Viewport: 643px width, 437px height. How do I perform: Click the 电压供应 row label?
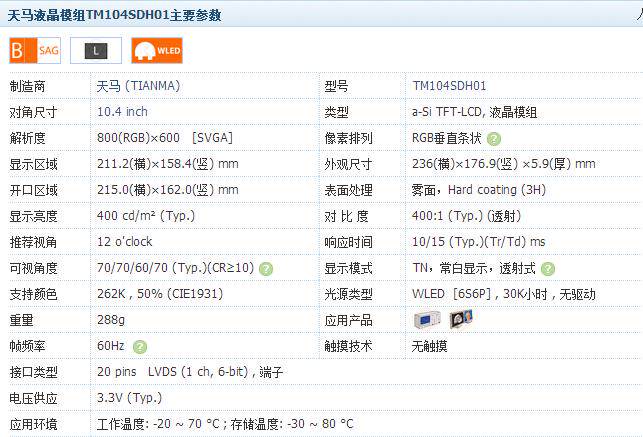[x=33, y=398]
